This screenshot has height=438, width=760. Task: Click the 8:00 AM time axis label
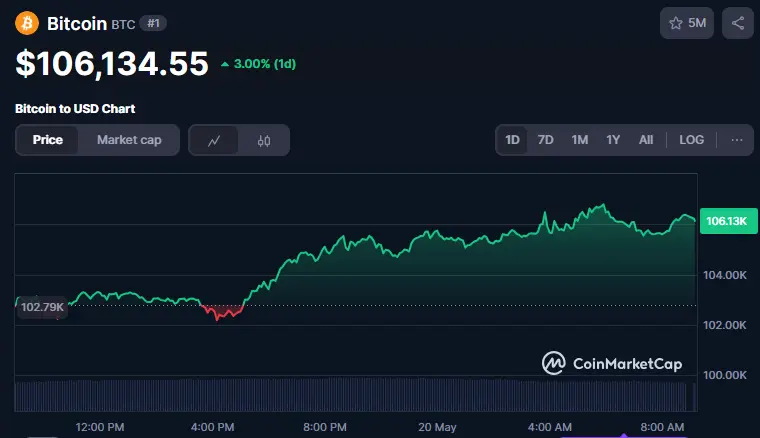662,427
